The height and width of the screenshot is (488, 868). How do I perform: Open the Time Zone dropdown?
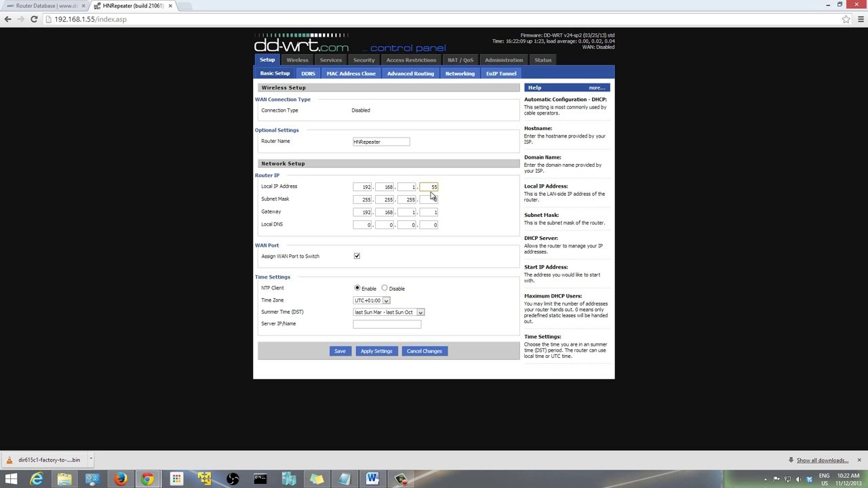[x=372, y=300]
